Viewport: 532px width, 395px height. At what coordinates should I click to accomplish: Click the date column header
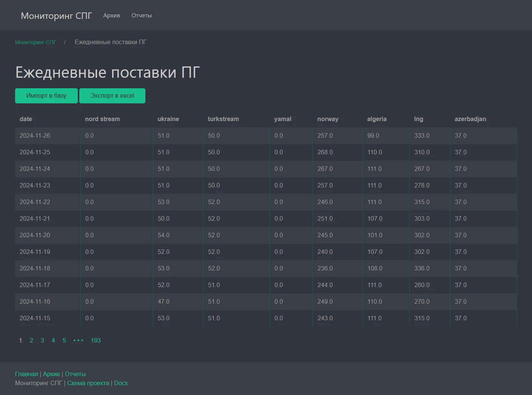(x=26, y=119)
